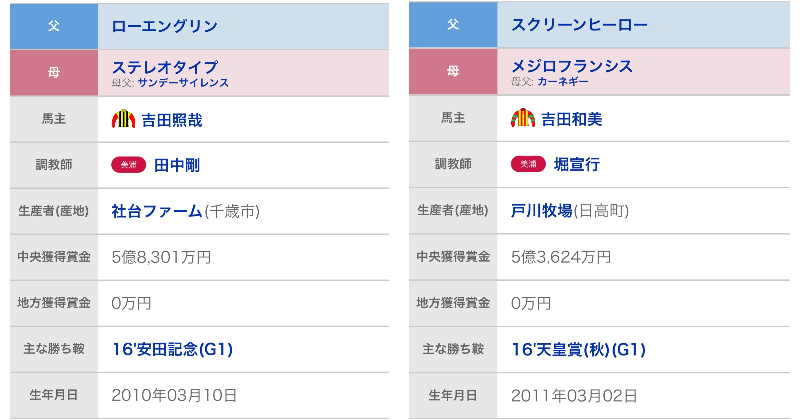Click the silks icon beside 吉田和美

click(x=523, y=119)
